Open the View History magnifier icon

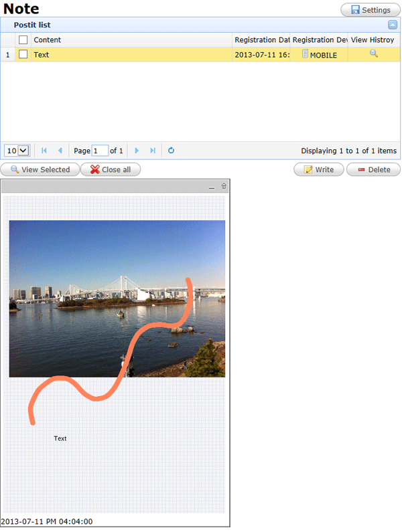tap(374, 54)
